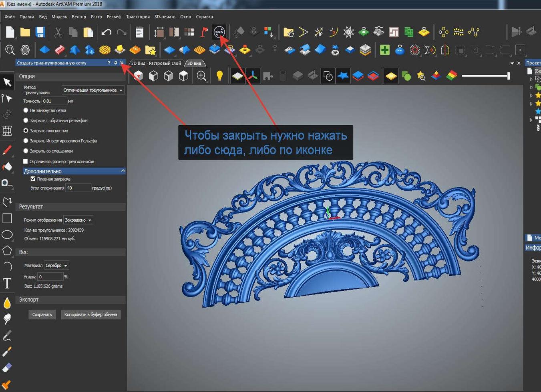
Task: Select the Text tool T
Action: 7,284
